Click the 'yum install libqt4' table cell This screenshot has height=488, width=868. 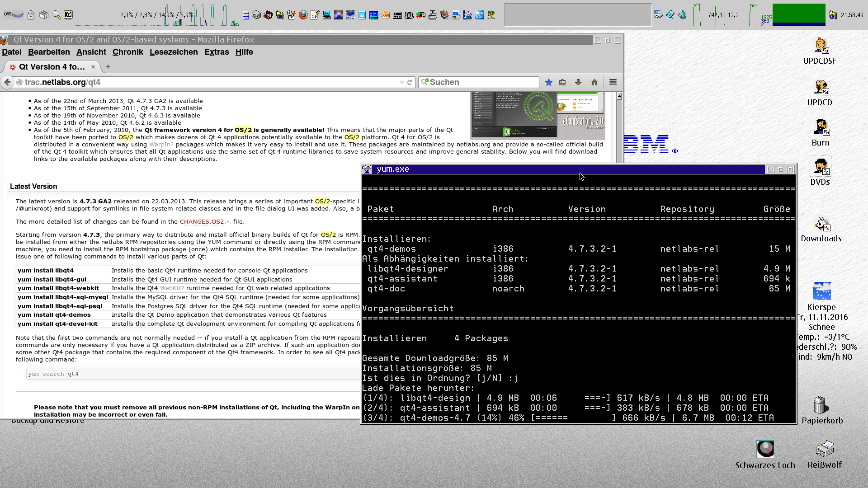[63, 271]
